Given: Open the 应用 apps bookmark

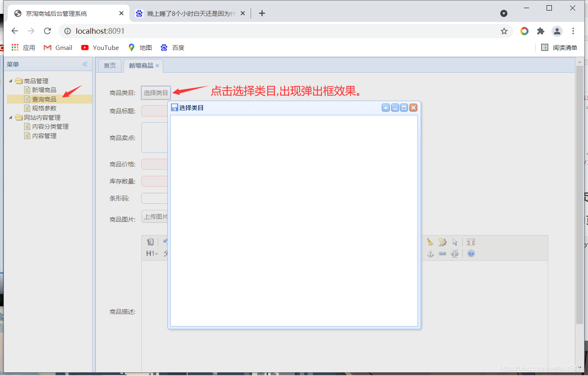Looking at the screenshot, I should [x=23, y=48].
